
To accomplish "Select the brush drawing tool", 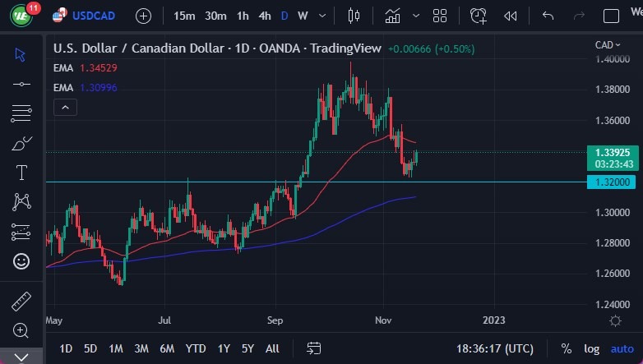I will (21, 143).
